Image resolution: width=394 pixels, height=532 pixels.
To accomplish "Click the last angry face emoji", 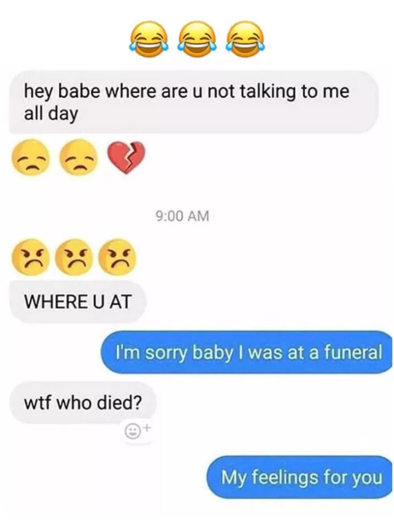I will click(x=117, y=257).
